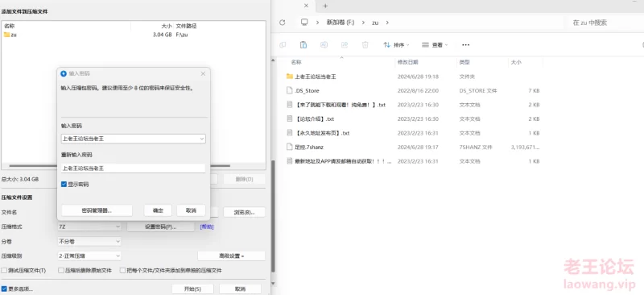Click the Share icon in Explorer toolbar

click(345, 45)
